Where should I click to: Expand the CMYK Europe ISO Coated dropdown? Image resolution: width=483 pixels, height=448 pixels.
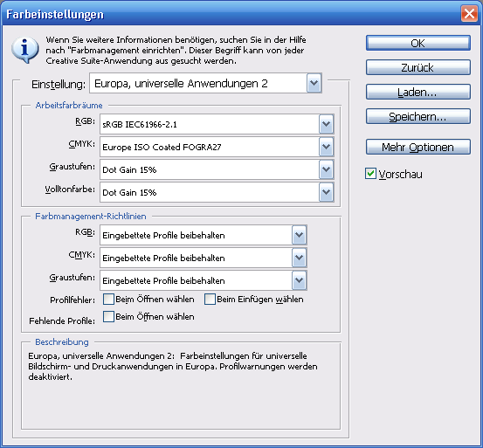tap(326, 147)
